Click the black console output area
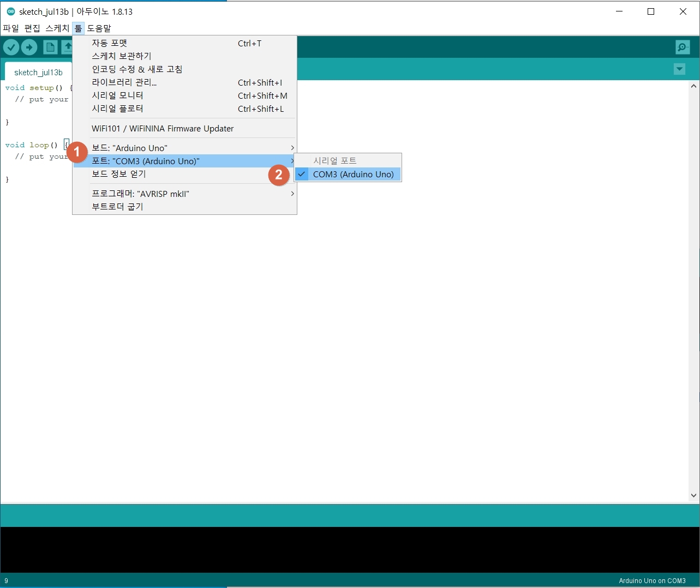The image size is (700, 588). tap(350, 550)
